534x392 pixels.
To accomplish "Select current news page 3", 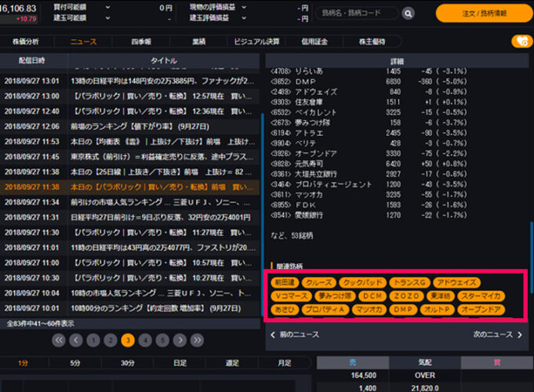I will pos(128,340).
